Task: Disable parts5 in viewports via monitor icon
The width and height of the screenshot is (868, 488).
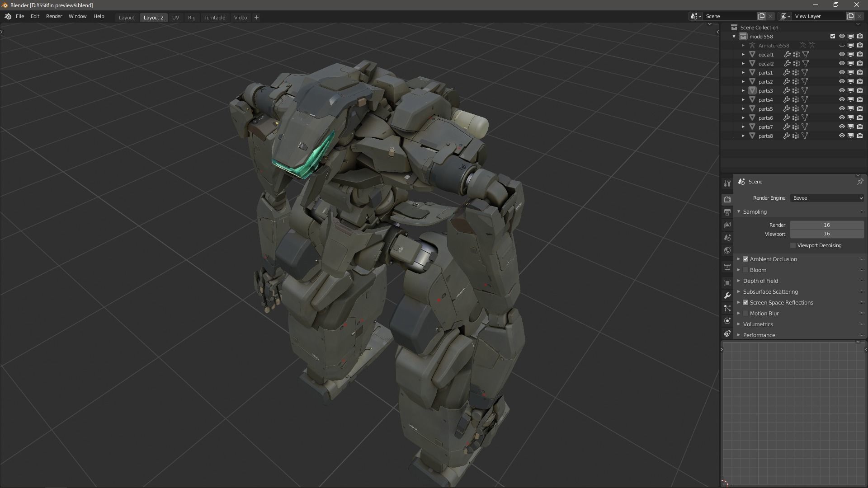Action: (x=850, y=108)
